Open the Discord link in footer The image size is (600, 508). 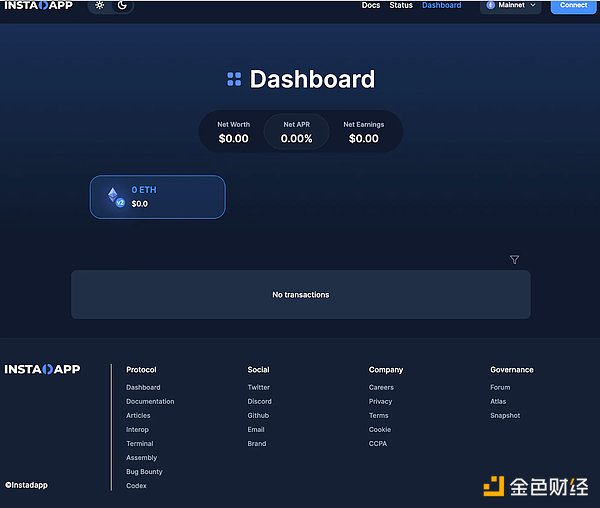coord(259,401)
